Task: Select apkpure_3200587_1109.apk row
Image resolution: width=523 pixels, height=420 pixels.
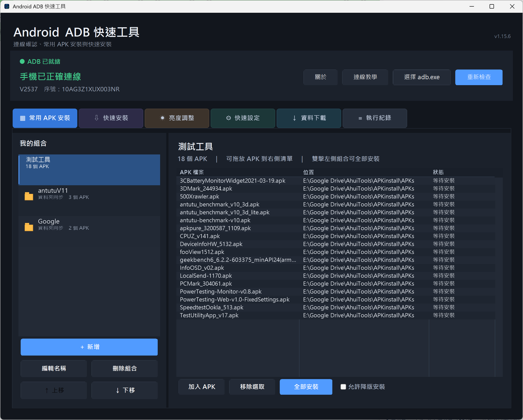Action: [336, 228]
